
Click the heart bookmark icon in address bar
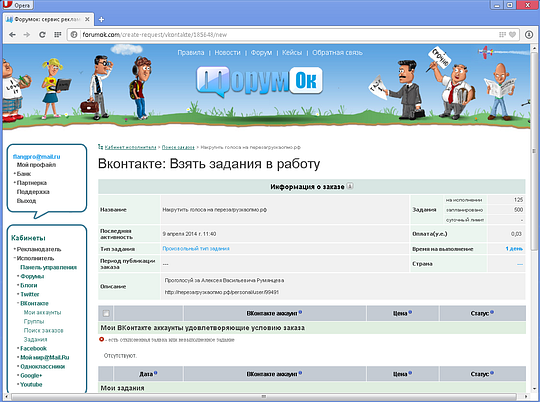(512, 35)
